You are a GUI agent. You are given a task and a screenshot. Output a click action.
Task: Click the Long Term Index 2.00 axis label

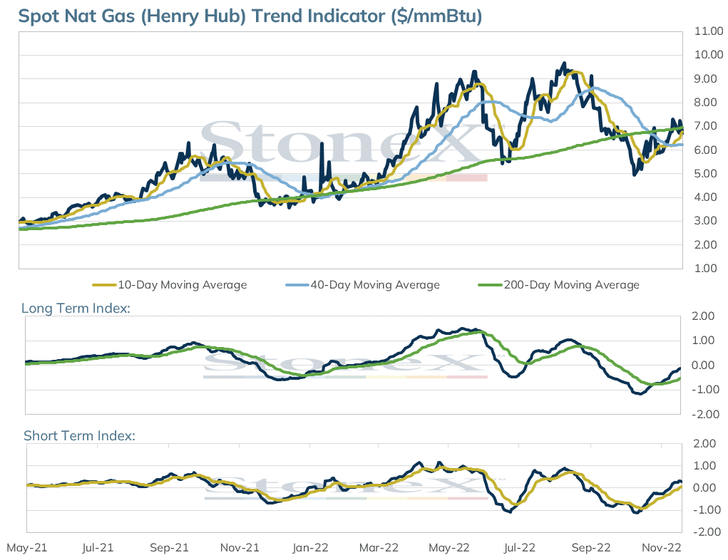pyautogui.click(x=703, y=316)
